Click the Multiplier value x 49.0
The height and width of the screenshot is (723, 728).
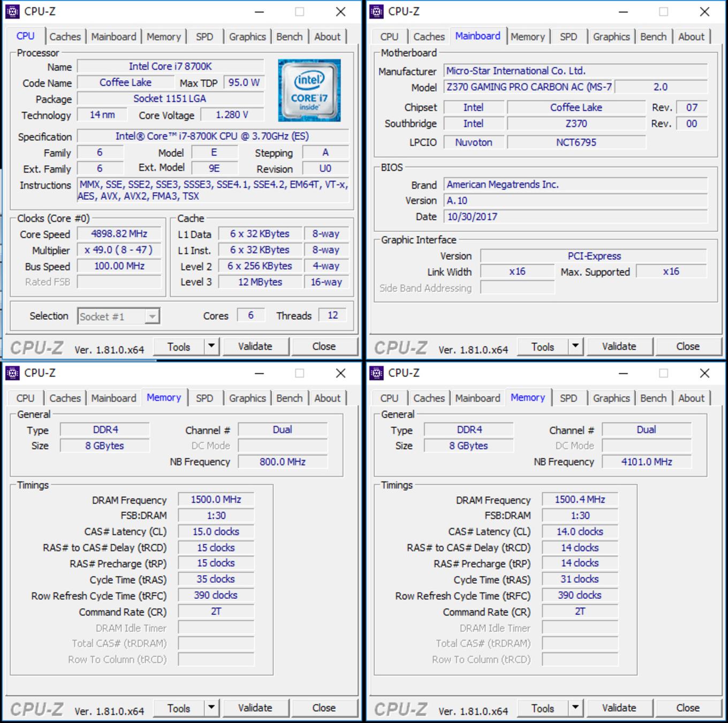[x=119, y=250]
